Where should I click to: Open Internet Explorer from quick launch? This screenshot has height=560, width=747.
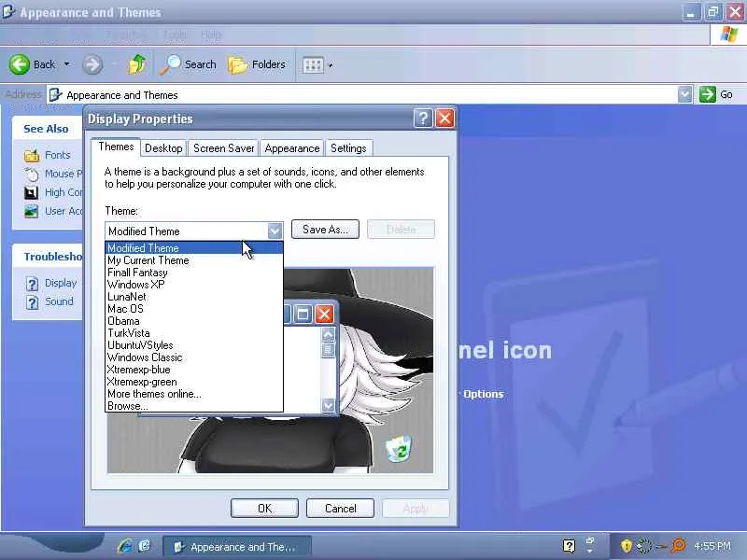[x=125, y=546]
